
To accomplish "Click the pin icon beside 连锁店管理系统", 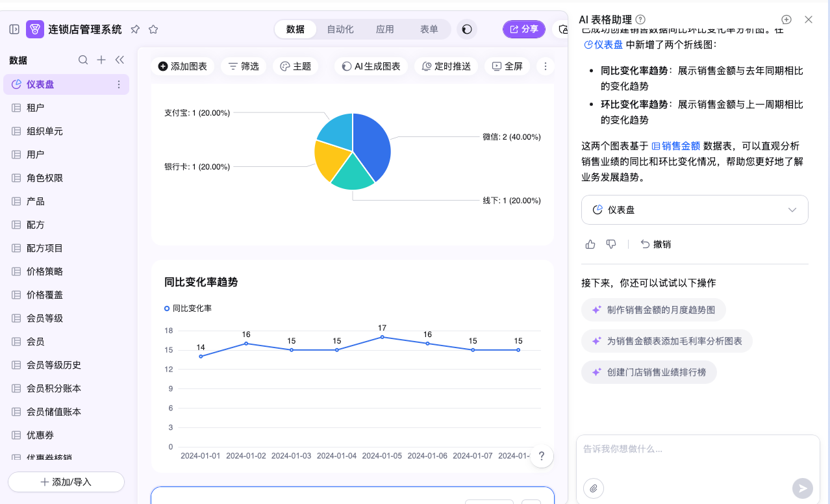I will point(135,29).
